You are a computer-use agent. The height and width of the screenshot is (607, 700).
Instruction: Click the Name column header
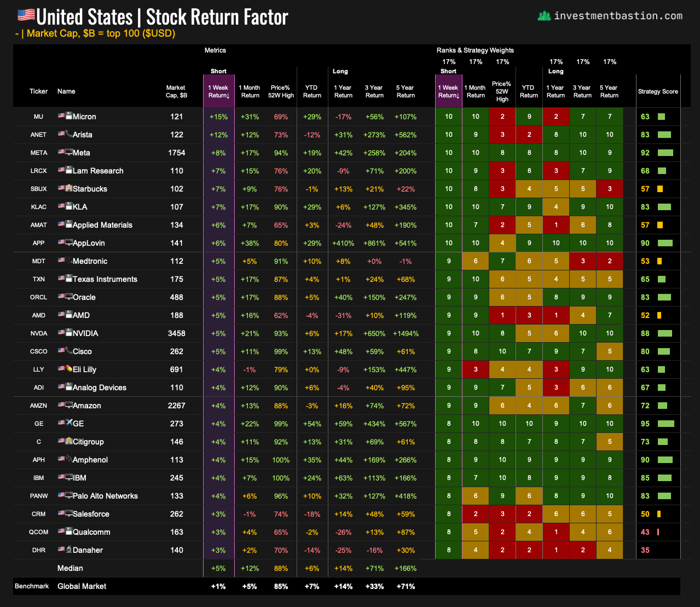tap(66, 91)
